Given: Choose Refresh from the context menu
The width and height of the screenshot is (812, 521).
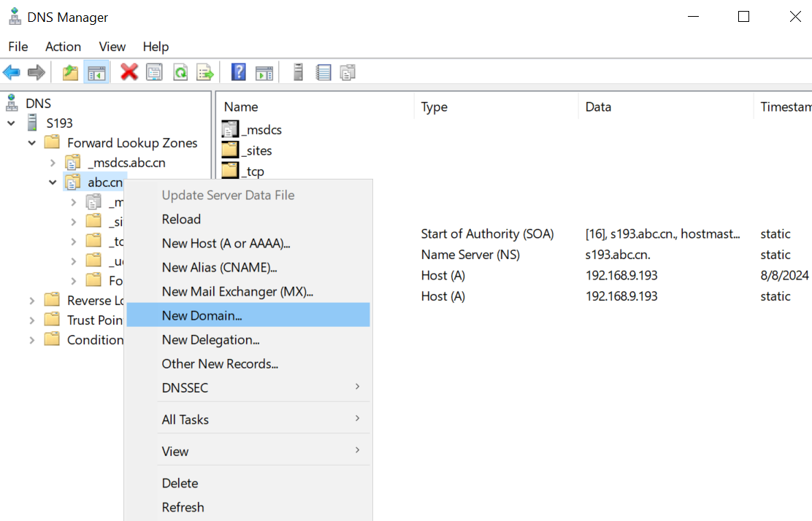Looking at the screenshot, I should pyautogui.click(x=248, y=507).
